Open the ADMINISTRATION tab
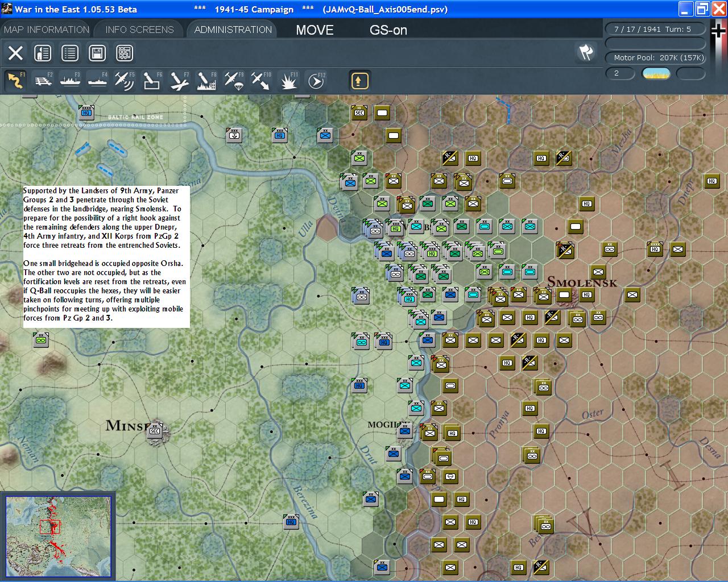 tap(233, 30)
